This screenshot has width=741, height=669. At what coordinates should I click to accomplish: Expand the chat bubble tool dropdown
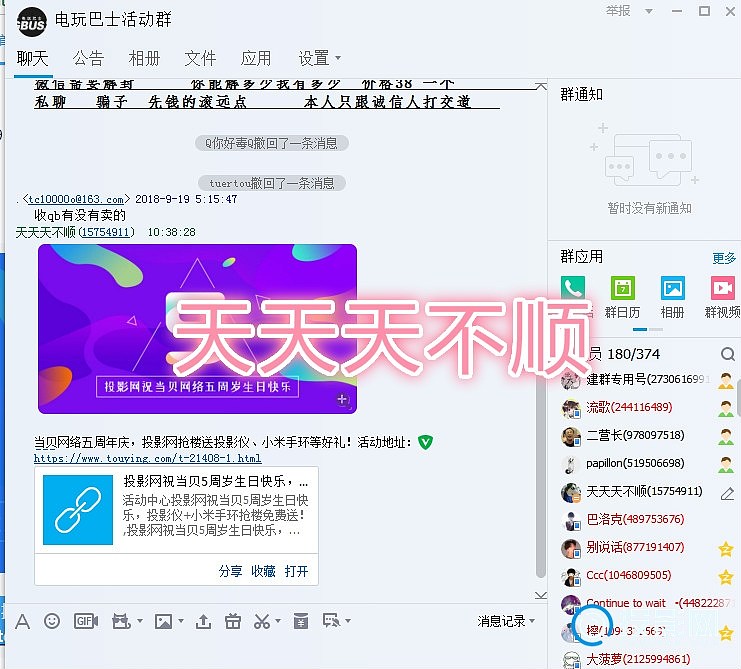tap(348, 621)
